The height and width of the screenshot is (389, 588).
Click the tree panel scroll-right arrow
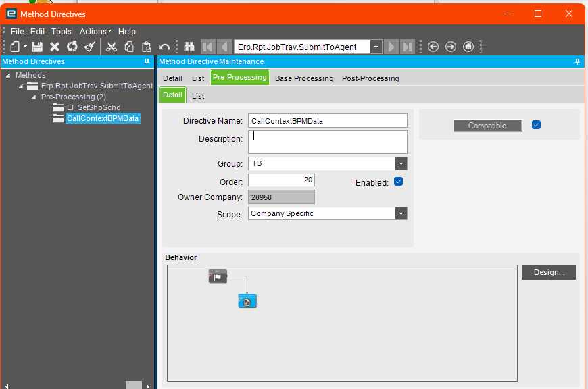(148, 386)
